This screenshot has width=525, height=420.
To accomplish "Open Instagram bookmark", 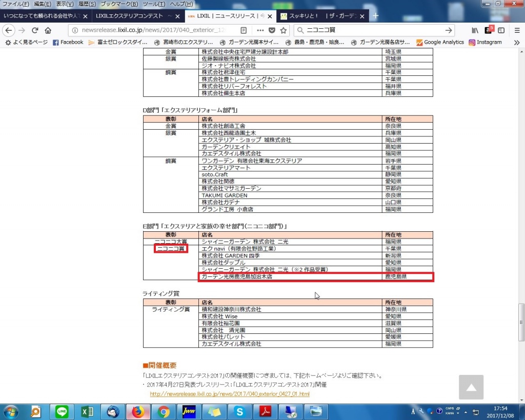I will click(x=486, y=42).
